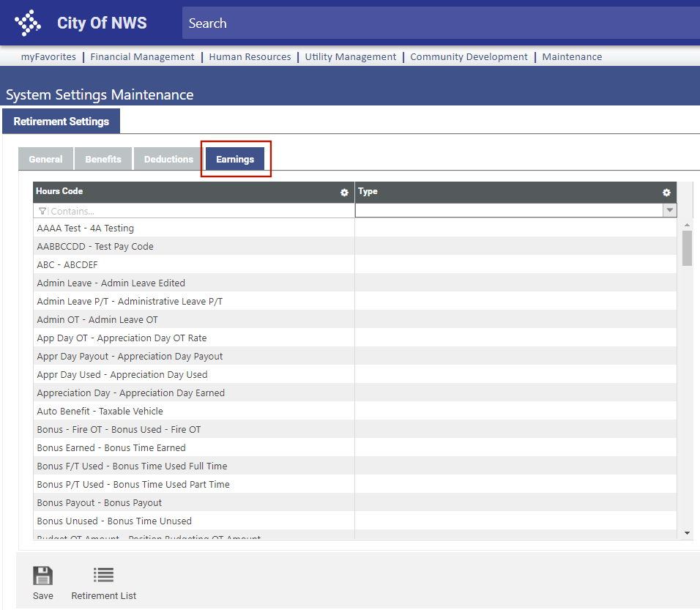The height and width of the screenshot is (610, 700).
Task: Click the City Of NWS logo icon
Action: (28, 23)
